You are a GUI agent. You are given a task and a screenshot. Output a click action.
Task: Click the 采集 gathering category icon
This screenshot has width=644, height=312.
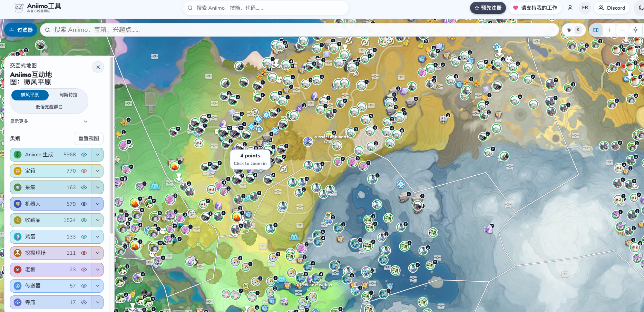(x=18, y=187)
